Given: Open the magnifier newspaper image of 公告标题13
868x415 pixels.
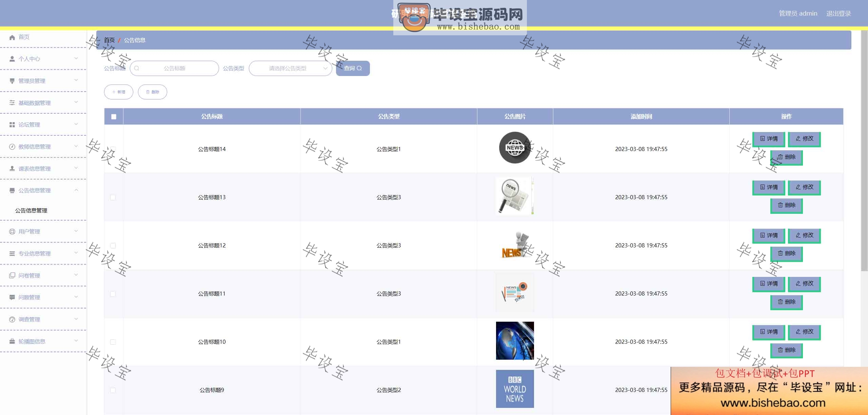Looking at the screenshot, I should pyautogui.click(x=515, y=196).
